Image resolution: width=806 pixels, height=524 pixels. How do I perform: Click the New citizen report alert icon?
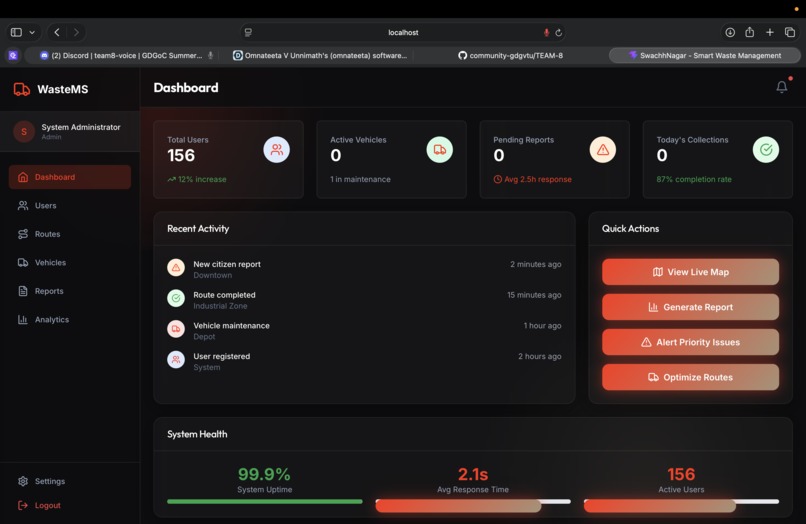[x=176, y=267]
